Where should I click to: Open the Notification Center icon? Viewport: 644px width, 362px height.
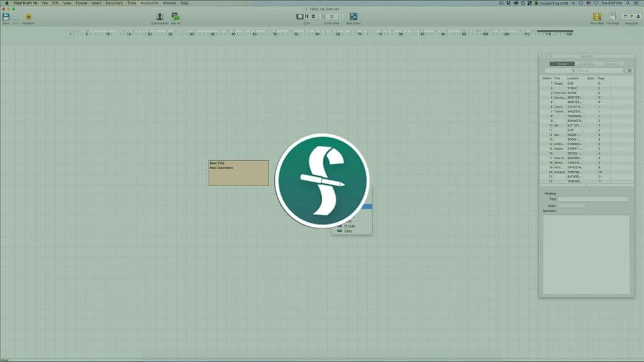point(636,3)
